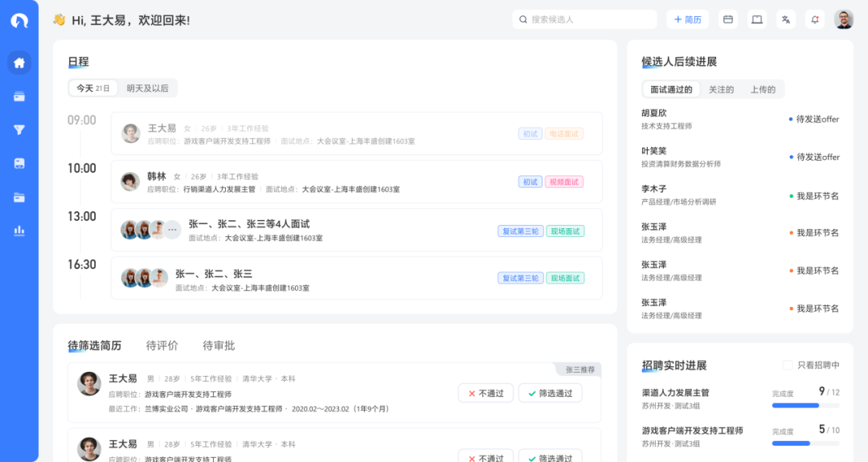Open the 游戏客户端开发支持工程师 recruitment item
The width and height of the screenshot is (868, 462).
tap(741, 436)
